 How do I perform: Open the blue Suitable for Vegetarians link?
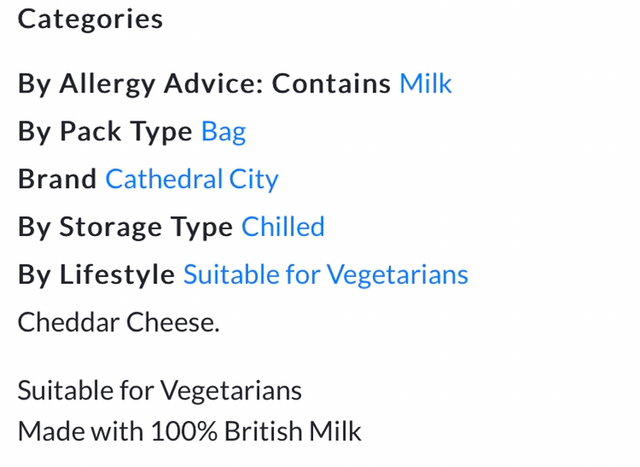point(325,274)
